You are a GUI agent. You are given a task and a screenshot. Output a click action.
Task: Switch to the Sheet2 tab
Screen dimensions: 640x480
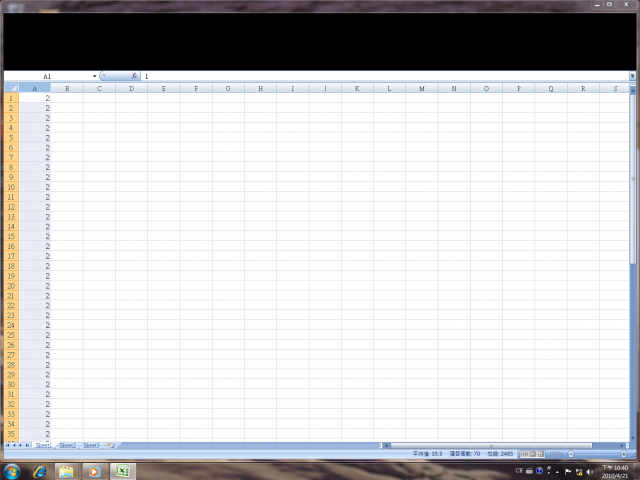pyautogui.click(x=68, y=445)
